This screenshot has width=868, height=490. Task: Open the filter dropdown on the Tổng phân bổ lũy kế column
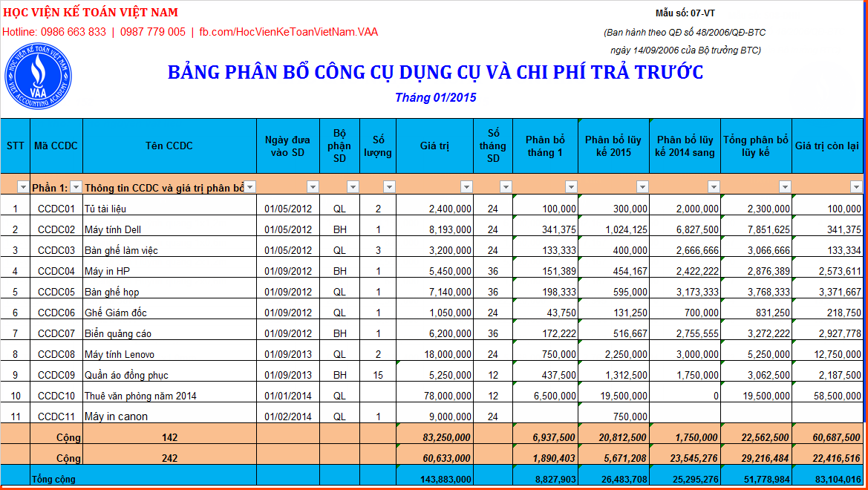click(786, 186)
